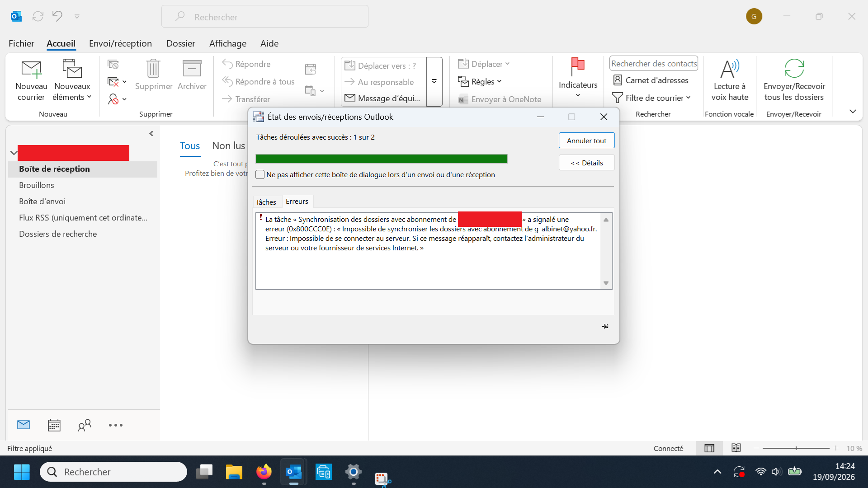Click the zoom slider in status bar
Screen dimensions: 868x488
[796, 448]
